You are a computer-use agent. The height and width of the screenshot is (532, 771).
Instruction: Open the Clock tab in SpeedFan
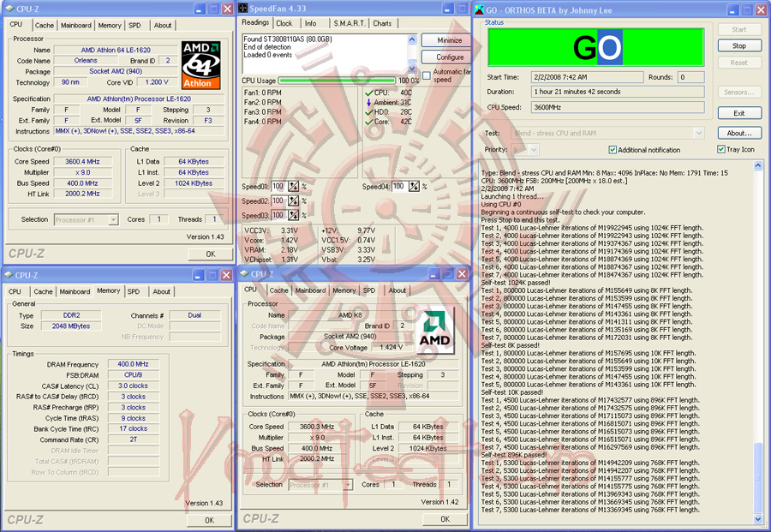(284, 23)
